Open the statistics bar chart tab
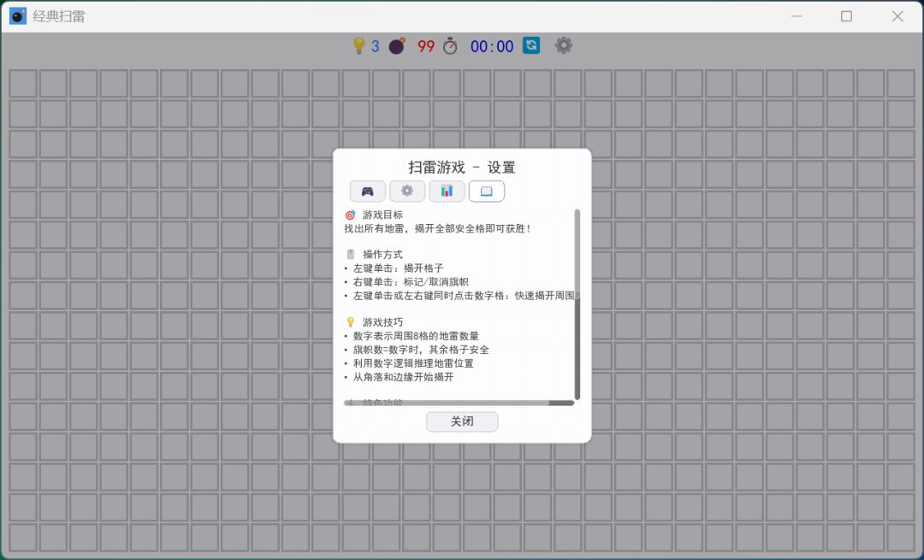The width and height of the screenshot is (924, 560). point(447,192)
